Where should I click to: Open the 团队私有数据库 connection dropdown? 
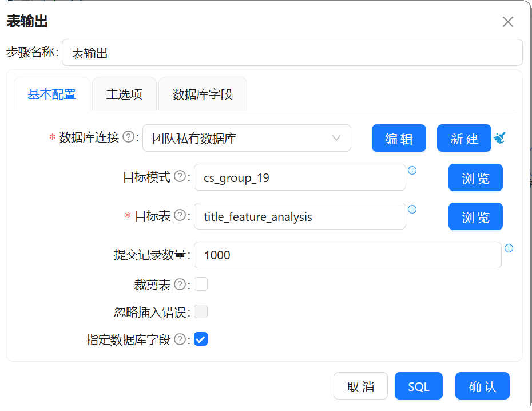click(247, 138)
